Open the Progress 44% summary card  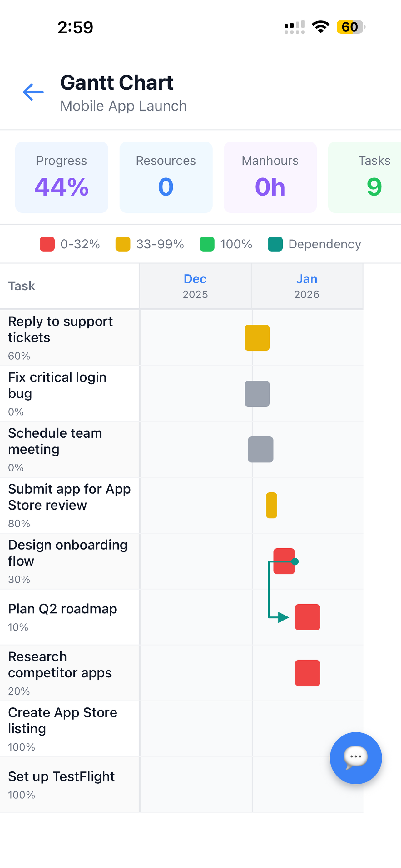[62, 177]
